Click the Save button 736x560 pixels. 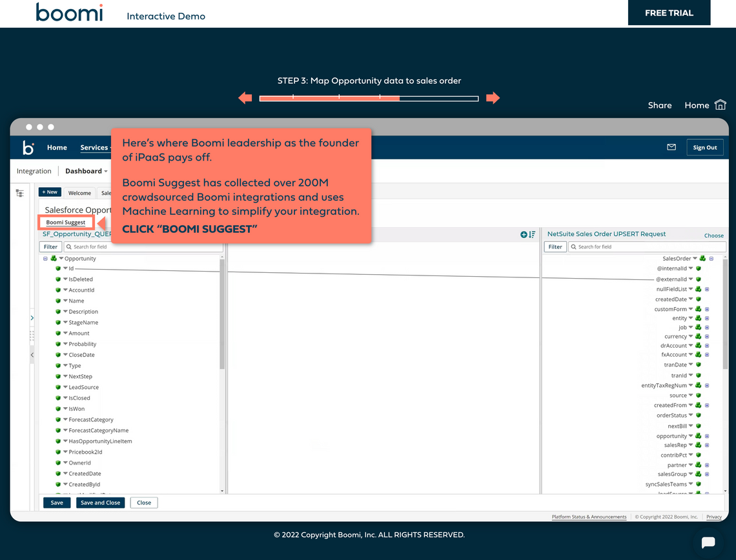(57, 503)
